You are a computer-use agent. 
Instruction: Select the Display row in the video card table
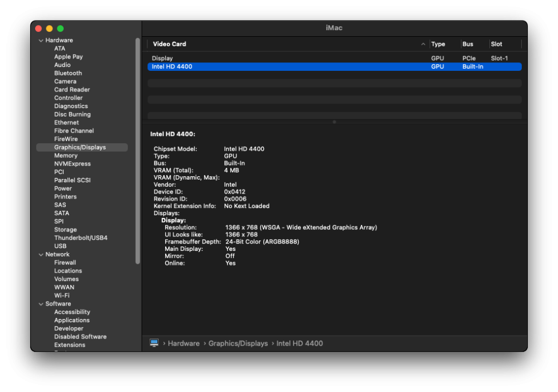tap(334, 58)
